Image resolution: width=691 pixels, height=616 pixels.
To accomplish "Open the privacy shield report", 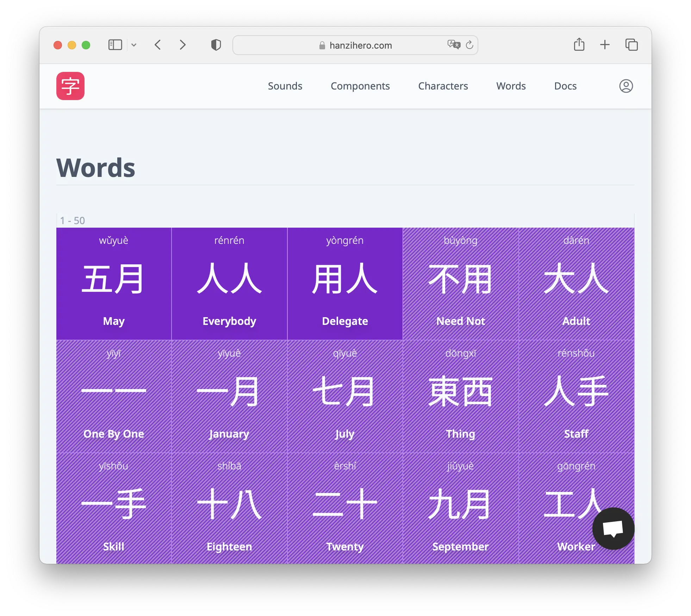I will [216, 45].
